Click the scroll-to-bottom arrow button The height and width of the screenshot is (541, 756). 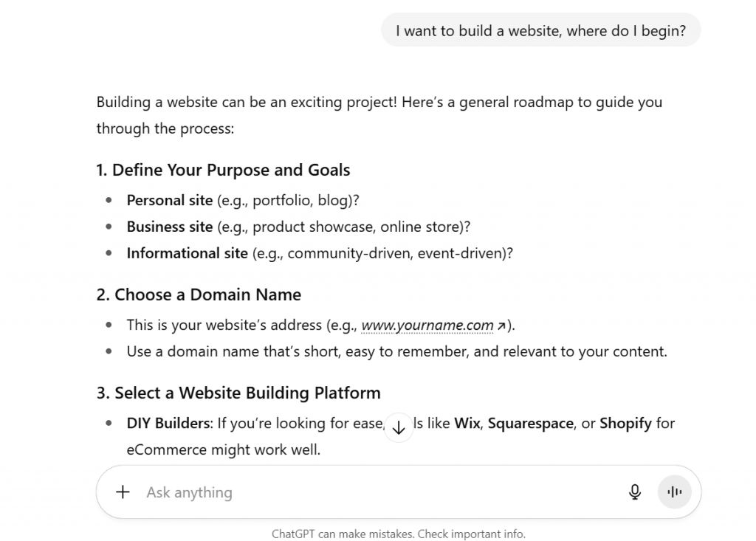(399, 428)
